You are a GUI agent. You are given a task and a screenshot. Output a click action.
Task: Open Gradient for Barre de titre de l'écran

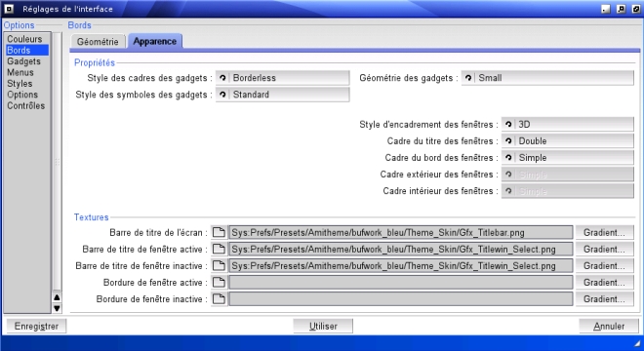(604, 232)
